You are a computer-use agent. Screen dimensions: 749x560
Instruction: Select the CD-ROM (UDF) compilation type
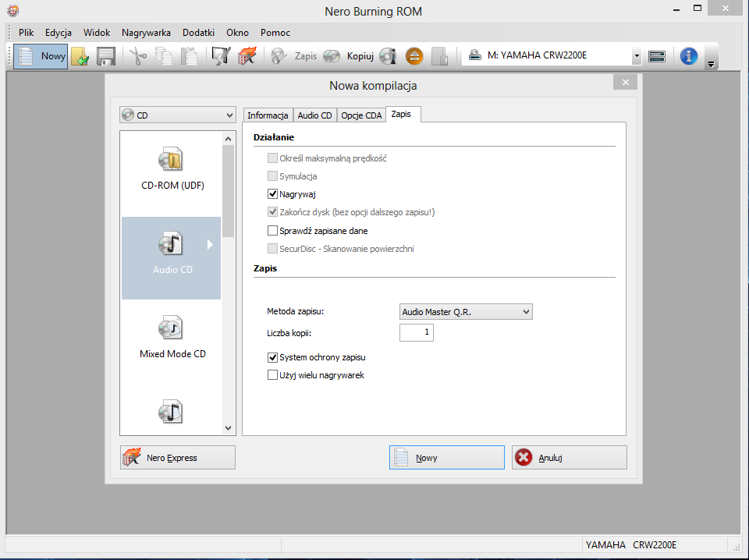171,170
